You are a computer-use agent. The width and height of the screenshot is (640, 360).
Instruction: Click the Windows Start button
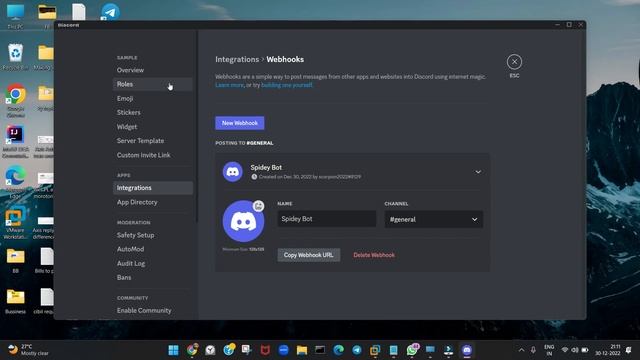[x=173, y=350]
